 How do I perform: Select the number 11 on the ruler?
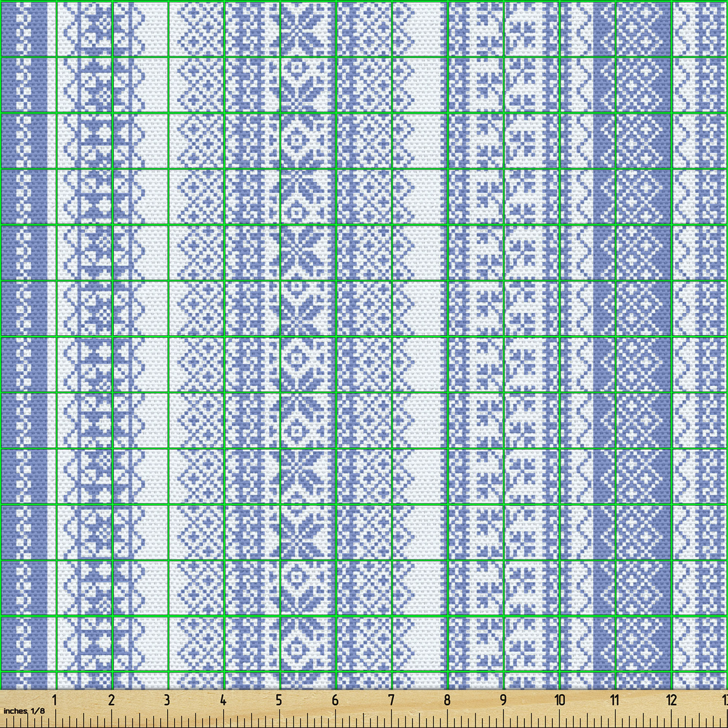point(615,700)
